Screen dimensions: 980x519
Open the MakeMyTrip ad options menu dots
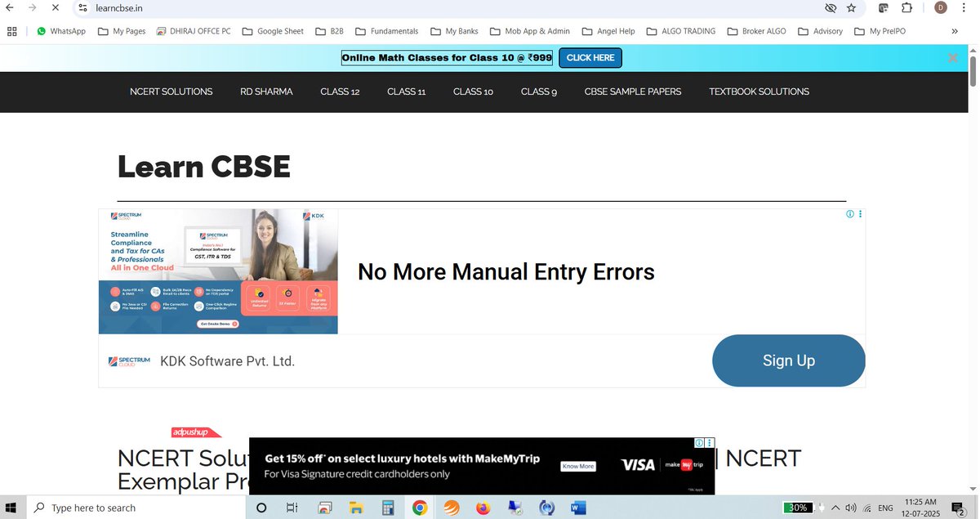710,442
